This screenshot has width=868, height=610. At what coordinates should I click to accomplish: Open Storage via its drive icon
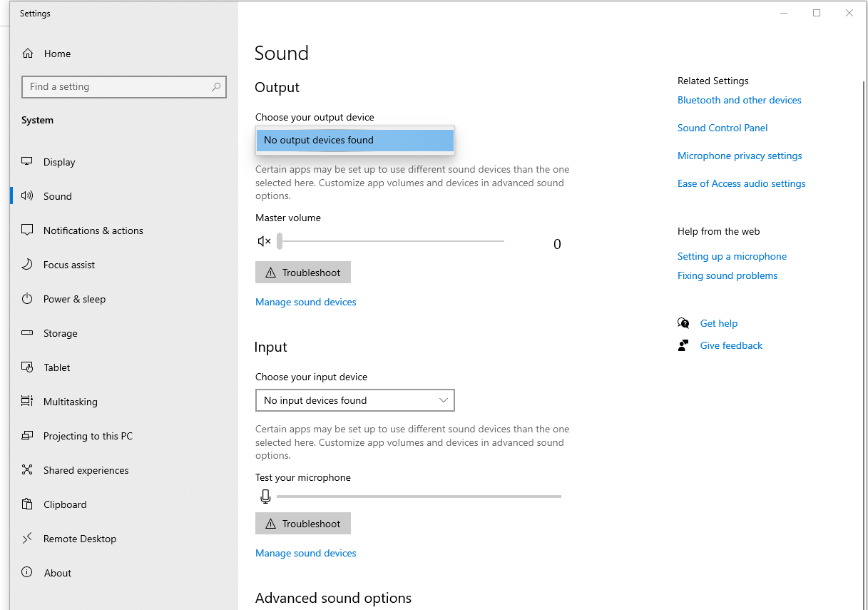28,333
